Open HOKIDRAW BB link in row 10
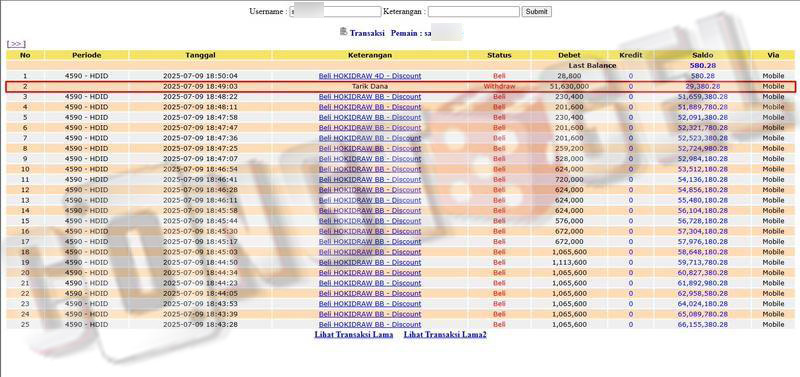 [370, 169]
